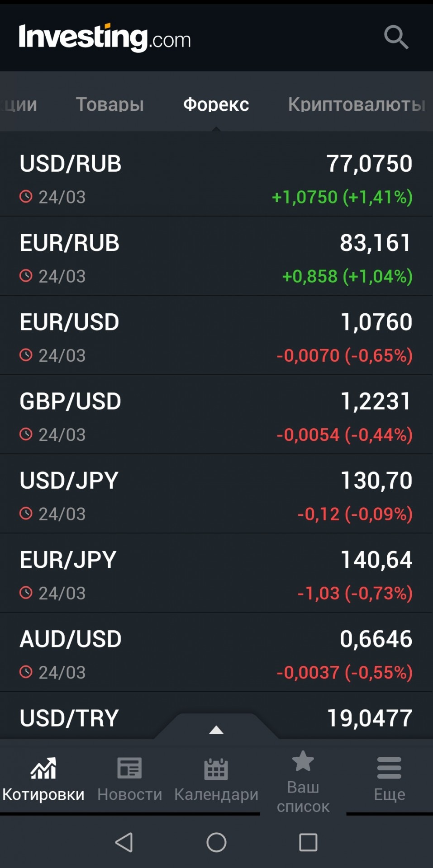The image size is (433, 868).
Task: Open the search magnifier icon
Action: 396,37
